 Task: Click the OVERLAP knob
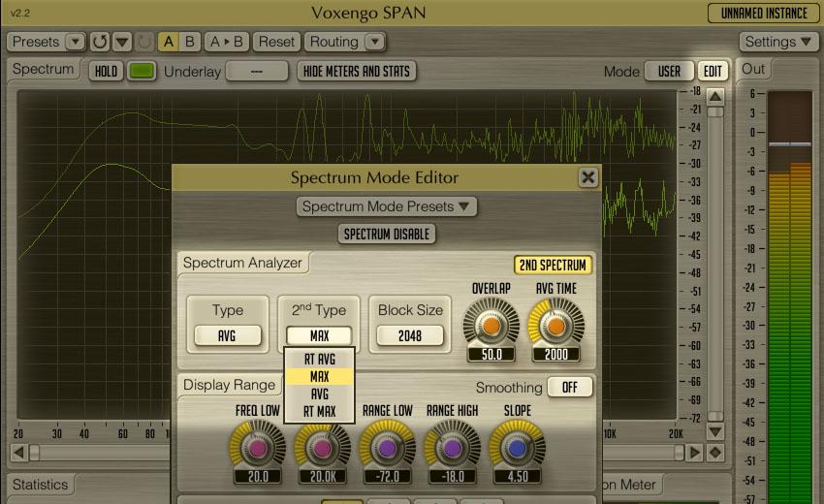pyautogui.click(x=491, y=326)
